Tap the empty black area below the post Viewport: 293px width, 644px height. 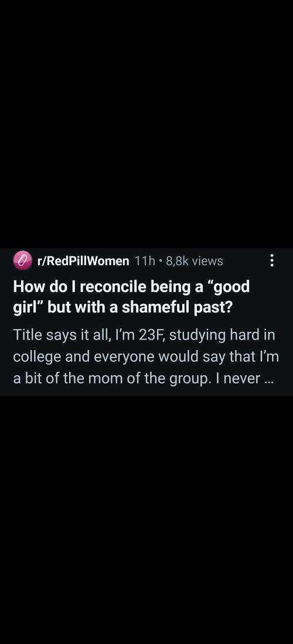click(146, 519)
